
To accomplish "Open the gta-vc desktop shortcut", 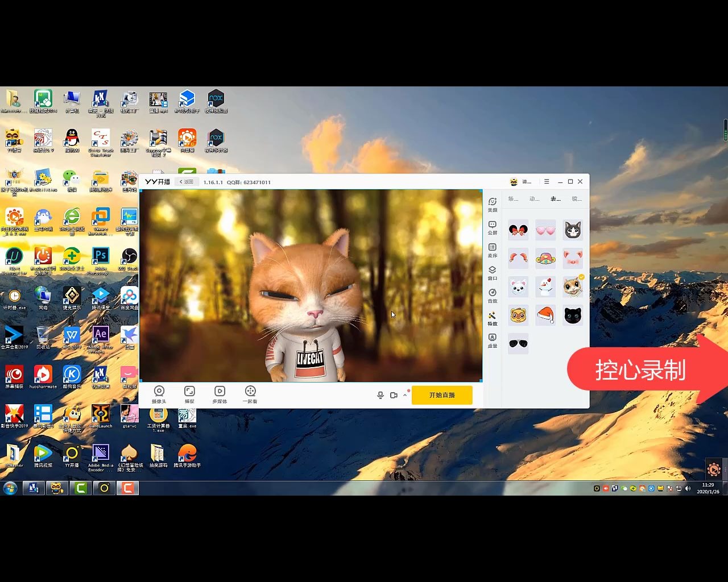I will tap(129, 416).
